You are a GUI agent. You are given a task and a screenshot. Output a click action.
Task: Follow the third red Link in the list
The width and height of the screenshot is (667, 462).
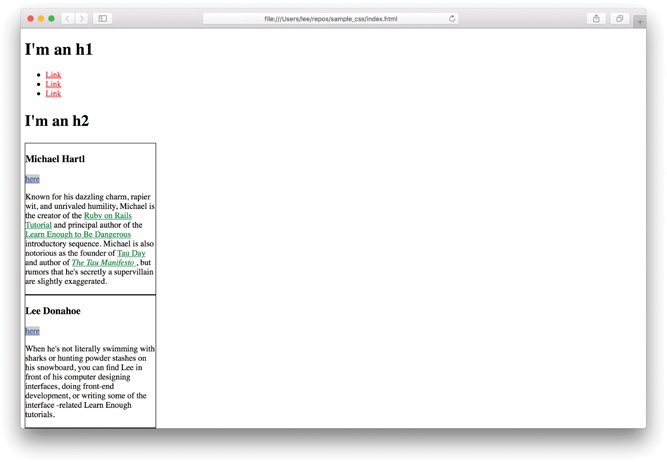(x=53, y=93)
